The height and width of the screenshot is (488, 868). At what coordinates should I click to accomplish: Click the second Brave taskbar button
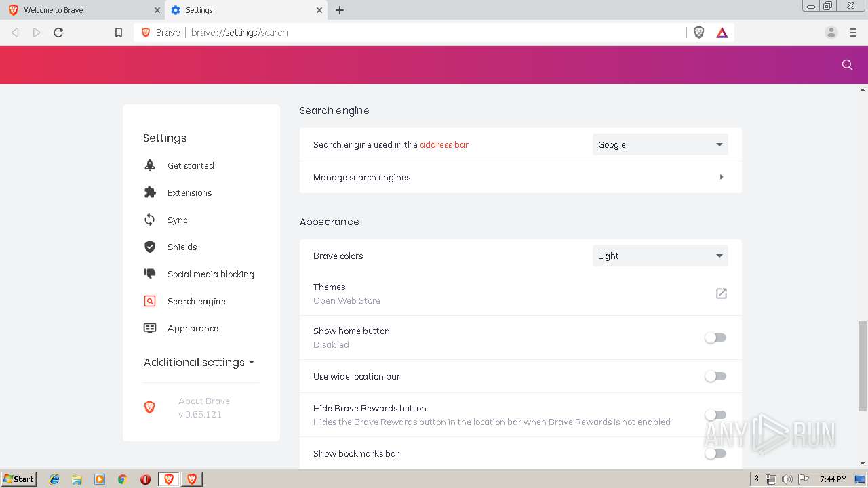191,479
